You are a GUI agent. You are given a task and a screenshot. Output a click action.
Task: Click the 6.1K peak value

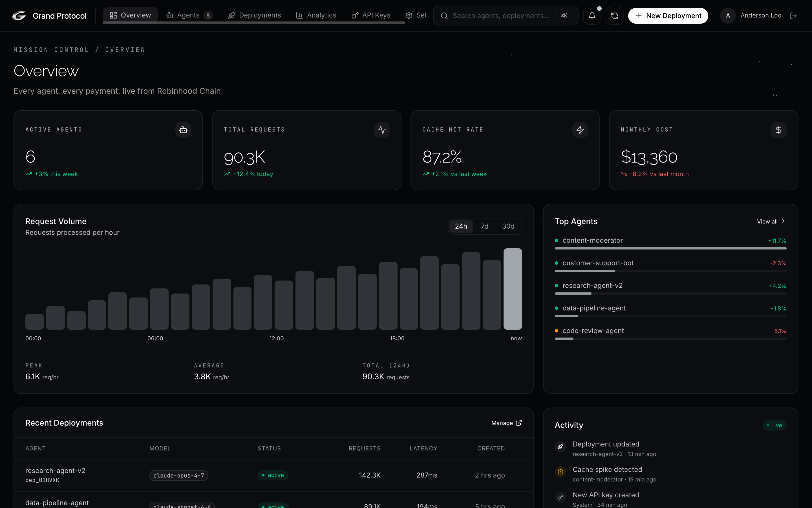[x=32, y=377]
